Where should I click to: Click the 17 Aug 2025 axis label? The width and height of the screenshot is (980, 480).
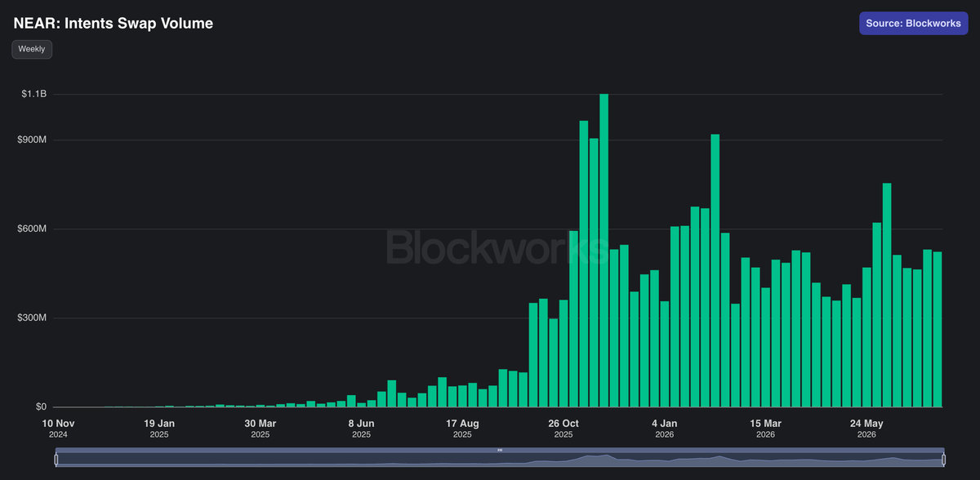point(462,429)
